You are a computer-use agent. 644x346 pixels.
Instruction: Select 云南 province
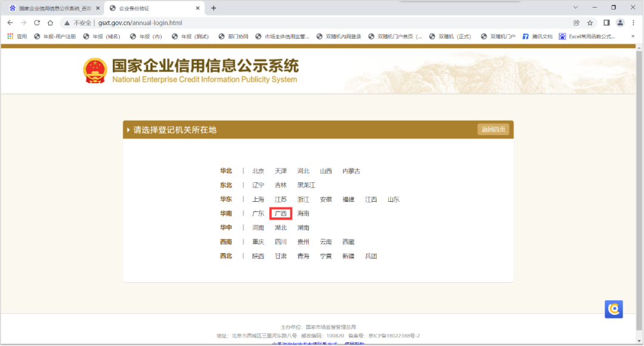326,242
